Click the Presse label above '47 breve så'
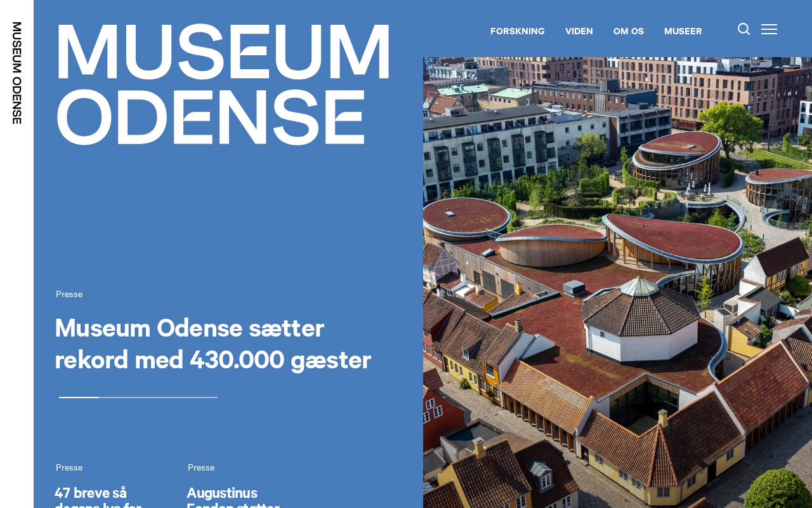Image resolution: width=812 pixels, height=508 pixels. click(x=69, y=467)
